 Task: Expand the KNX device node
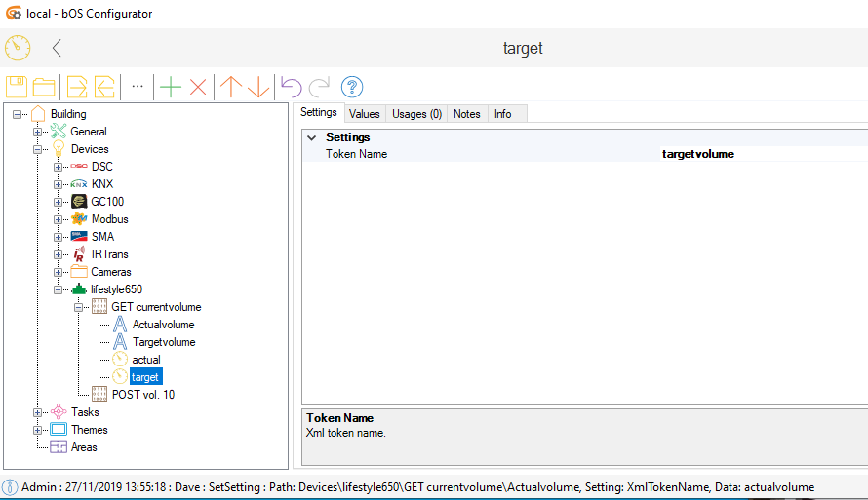pos(59,184)
